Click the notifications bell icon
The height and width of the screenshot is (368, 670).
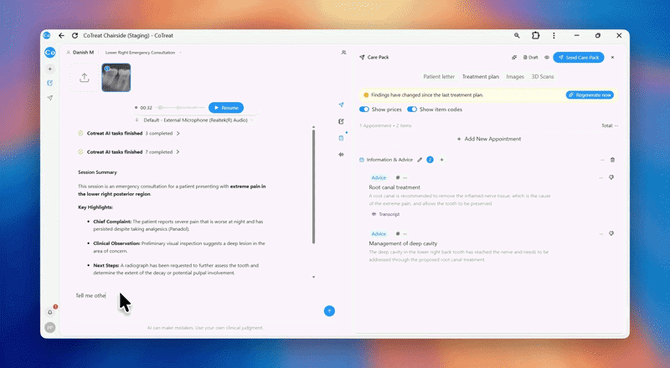tap(50, 312)
